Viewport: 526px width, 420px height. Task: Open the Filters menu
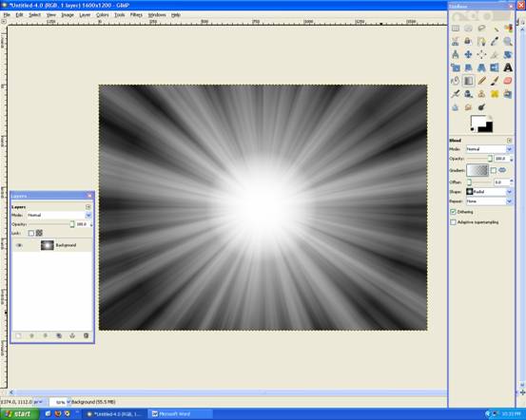136,15
